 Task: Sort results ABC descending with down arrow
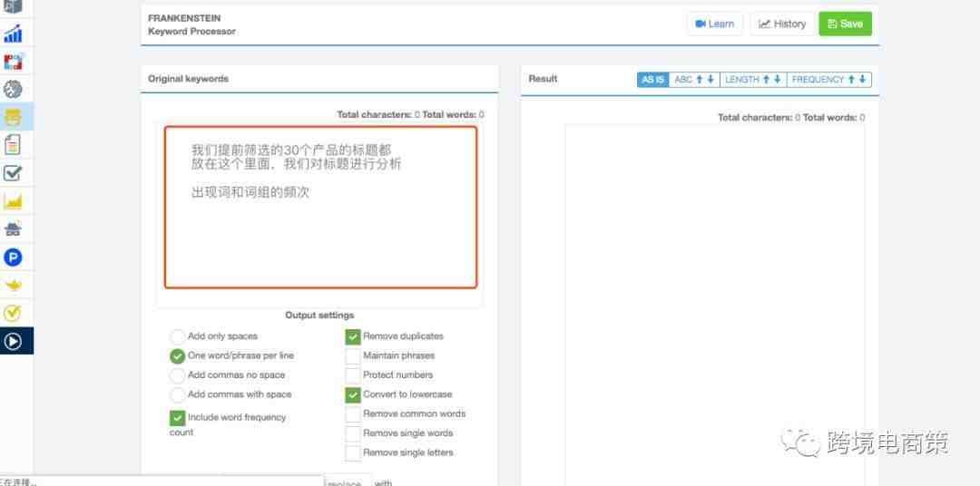(710, 79)
